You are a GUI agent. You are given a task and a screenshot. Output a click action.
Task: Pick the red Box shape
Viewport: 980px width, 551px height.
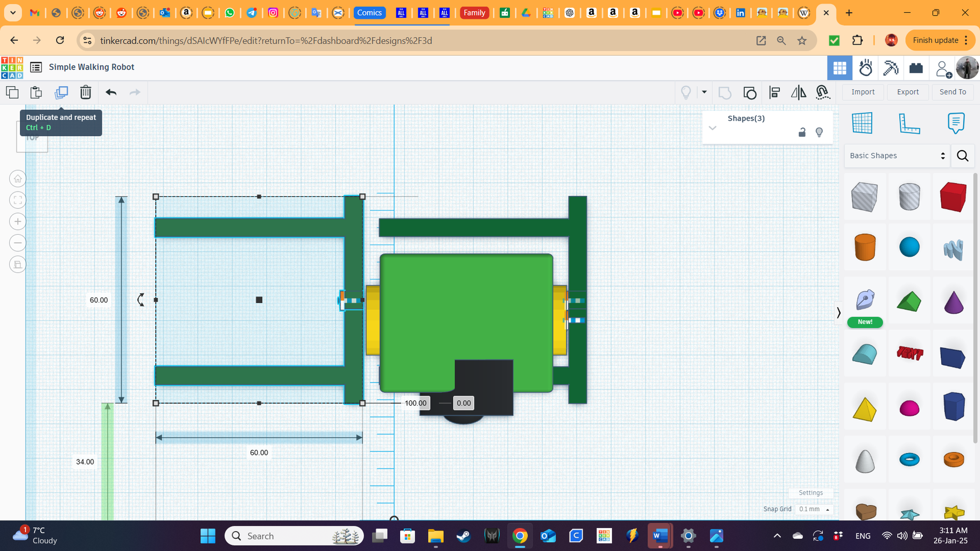pyautogui.click(x=953, y=196)
